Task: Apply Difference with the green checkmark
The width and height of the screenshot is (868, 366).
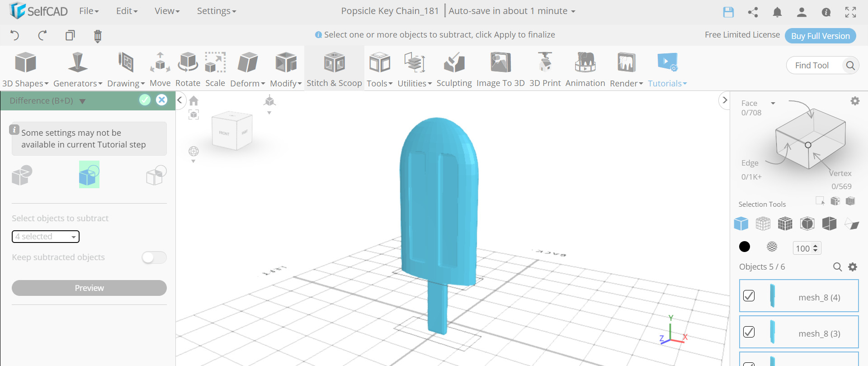Action: coord(145,100)
